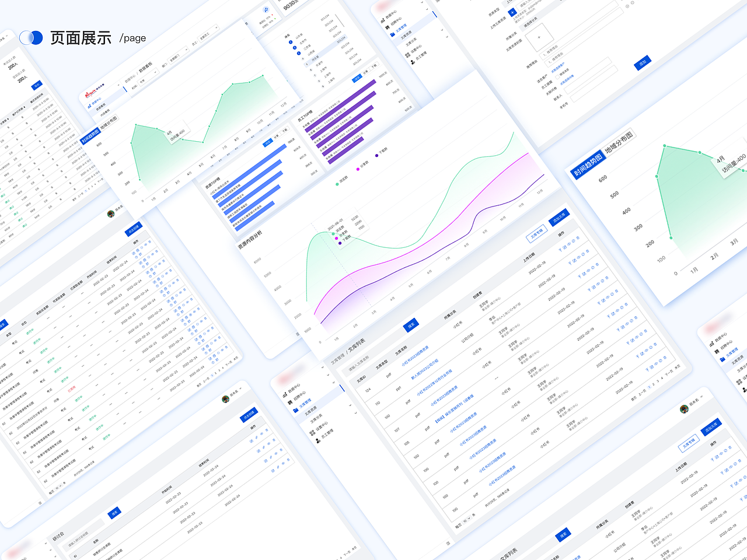Toggle the 浏览数 legend in the trend chart
Image resolution: width=747 pixels, height=560 pixels.
tap(337, 184)
